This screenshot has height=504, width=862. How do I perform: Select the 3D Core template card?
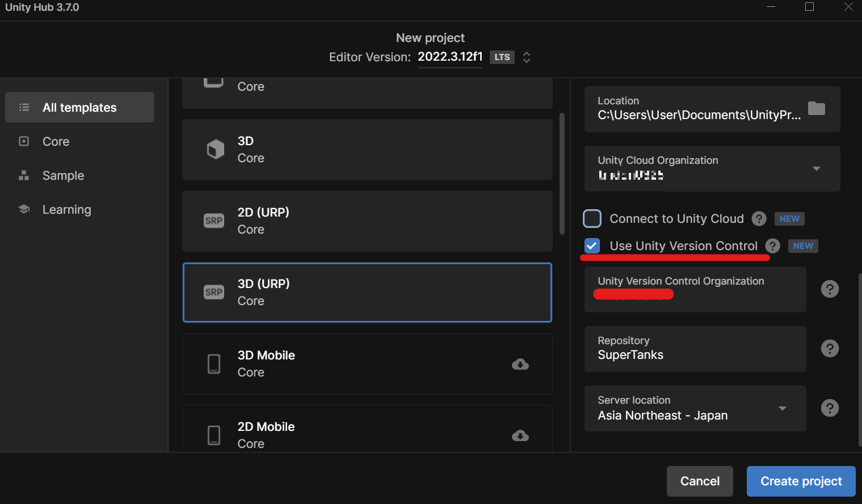click(367, 150)
